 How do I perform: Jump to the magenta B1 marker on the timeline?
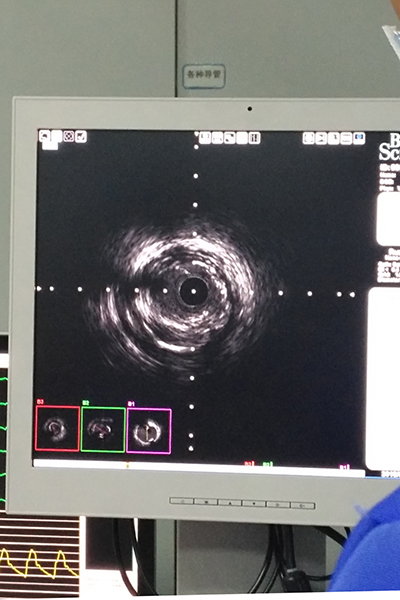(x=344, y=466)
